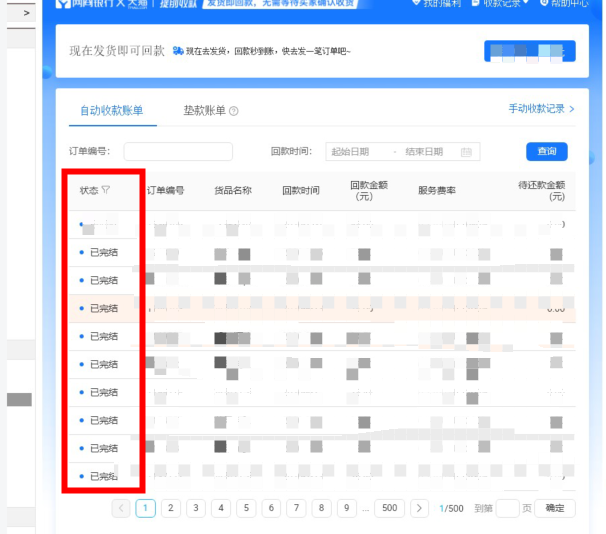Go to the next page arrow
Image resolution: width=606 pixels, height=534 pixels.
click(420, 508)
